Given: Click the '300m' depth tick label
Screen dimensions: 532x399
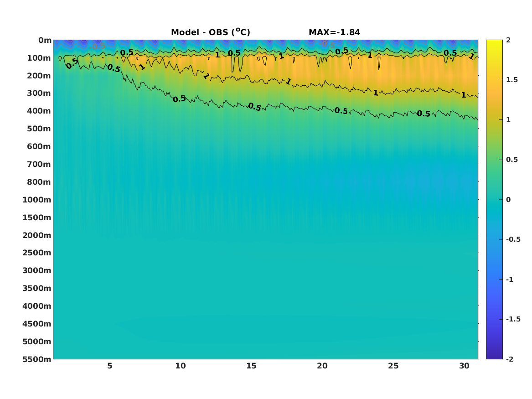Looking at the screenshot, I should 39,93.
